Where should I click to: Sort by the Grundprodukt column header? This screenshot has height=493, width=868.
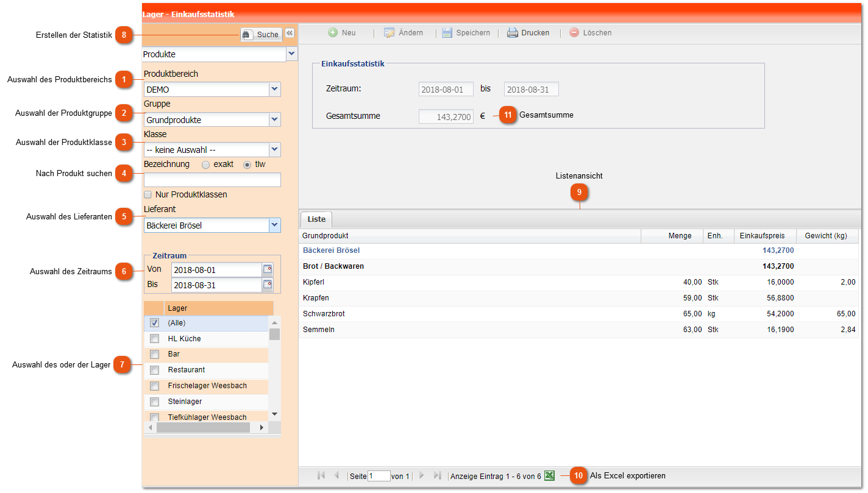(x=470, y=236)
